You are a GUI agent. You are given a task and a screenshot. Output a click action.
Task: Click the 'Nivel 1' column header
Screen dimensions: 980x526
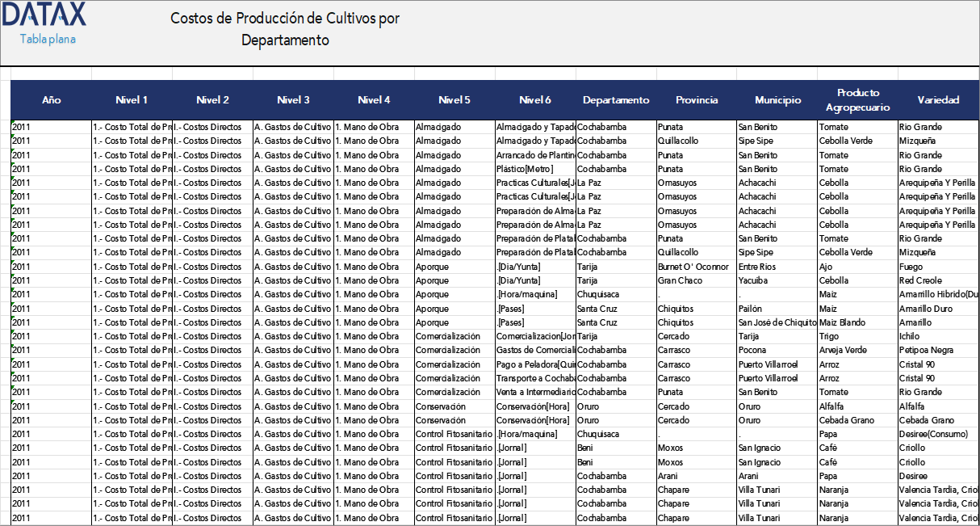(132, 99)
